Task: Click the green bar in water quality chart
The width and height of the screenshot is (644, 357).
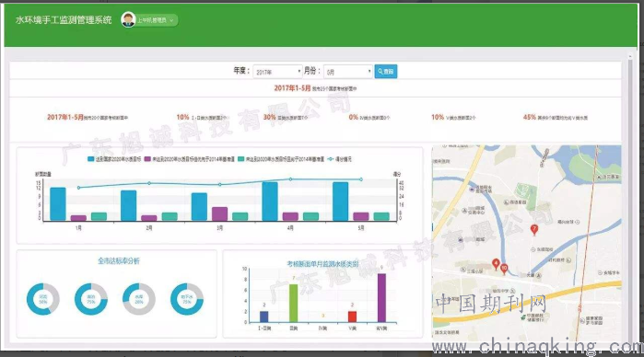Action: tap(293, 304)
